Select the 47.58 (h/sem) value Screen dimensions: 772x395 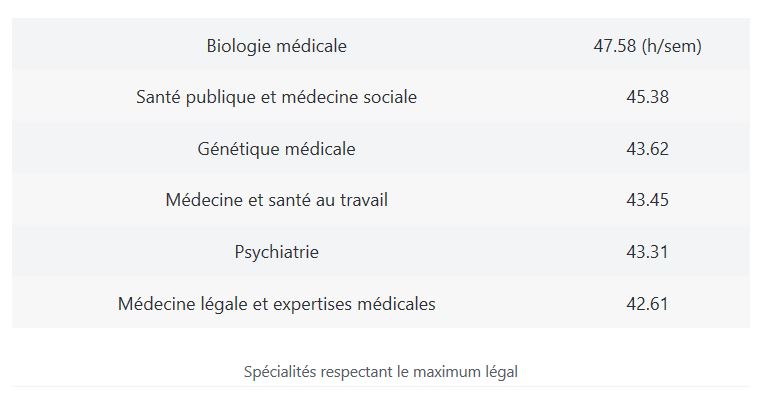pyautogui.click(x=647, y=46)
